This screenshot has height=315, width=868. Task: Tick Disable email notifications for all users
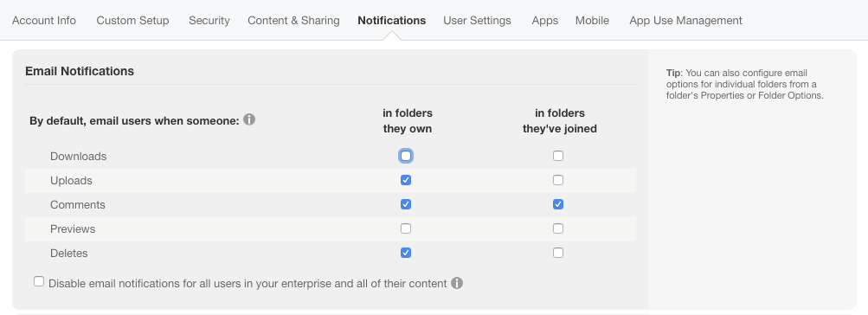pyautogui.click(x=39, y=282)
